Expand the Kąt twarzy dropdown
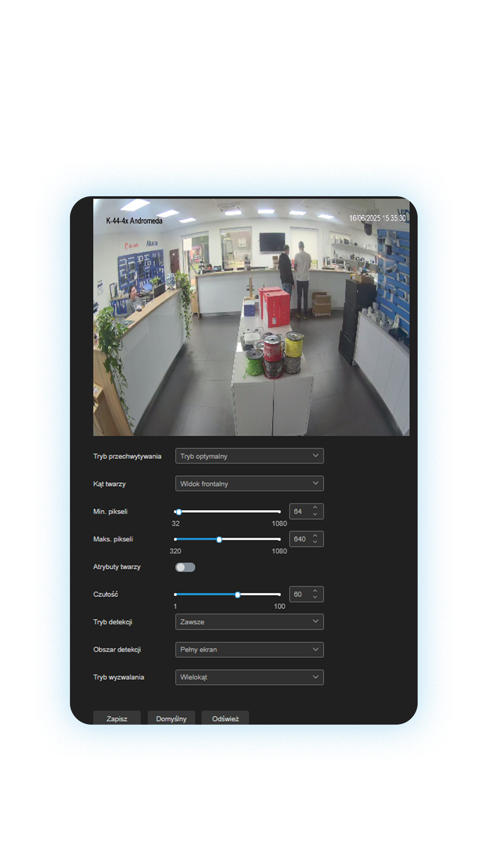The image size is (488, 868). click(x=249, y=483)
